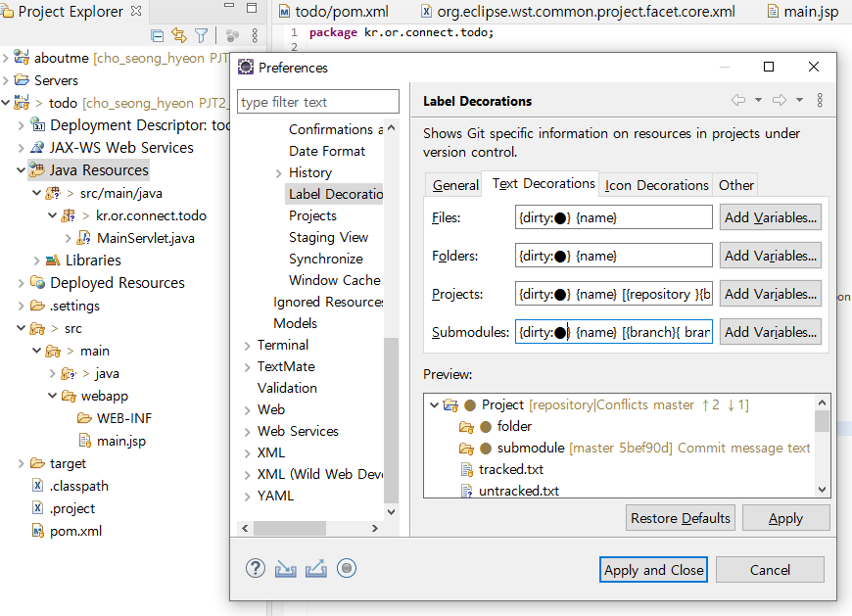This screenshot has width=852, height=616.
Task: Expand Terminal preferences node
Action: pos(247,346)
